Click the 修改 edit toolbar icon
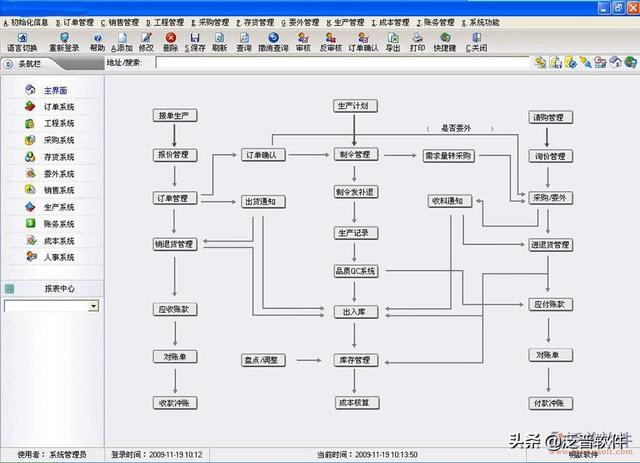 click(x=146, y=38)
